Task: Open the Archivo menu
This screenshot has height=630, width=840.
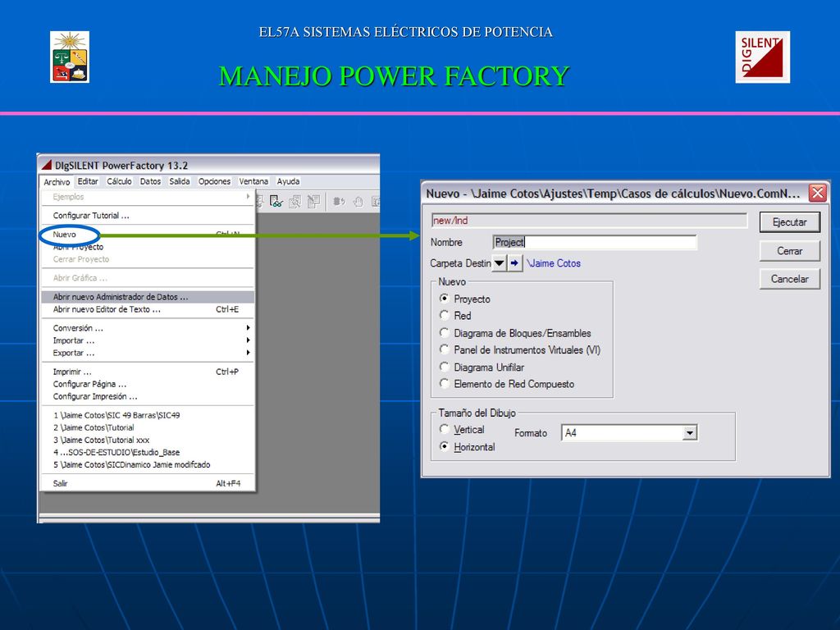Action: click(x=57, y=181)
